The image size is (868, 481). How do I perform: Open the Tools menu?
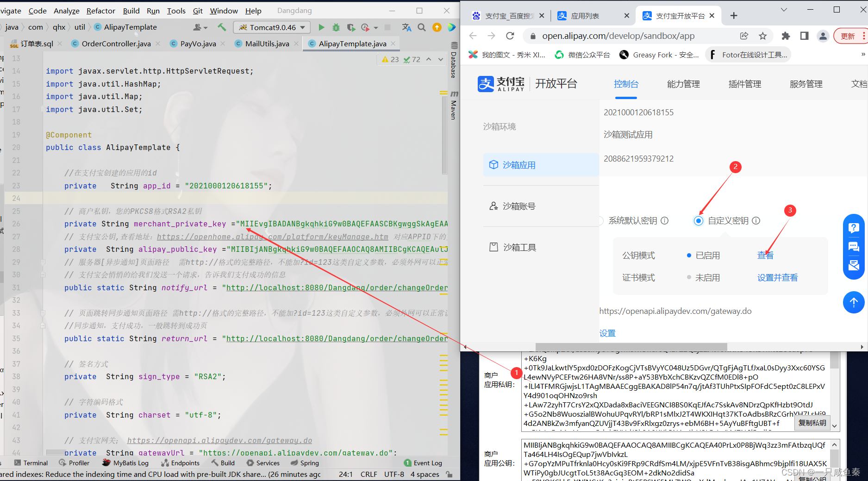coord(176,11)
